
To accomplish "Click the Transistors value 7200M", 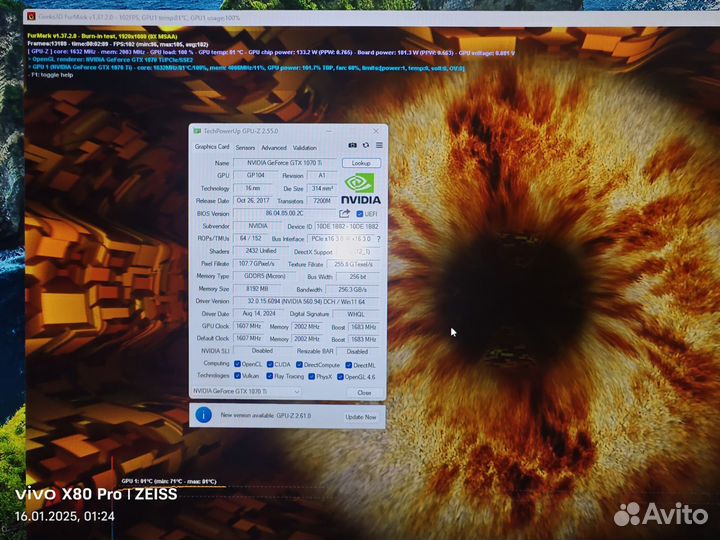I will (322, 201).
